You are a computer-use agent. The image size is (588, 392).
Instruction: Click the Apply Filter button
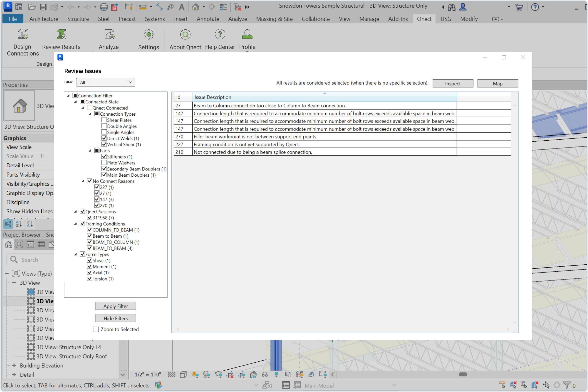tap(115, 306)
